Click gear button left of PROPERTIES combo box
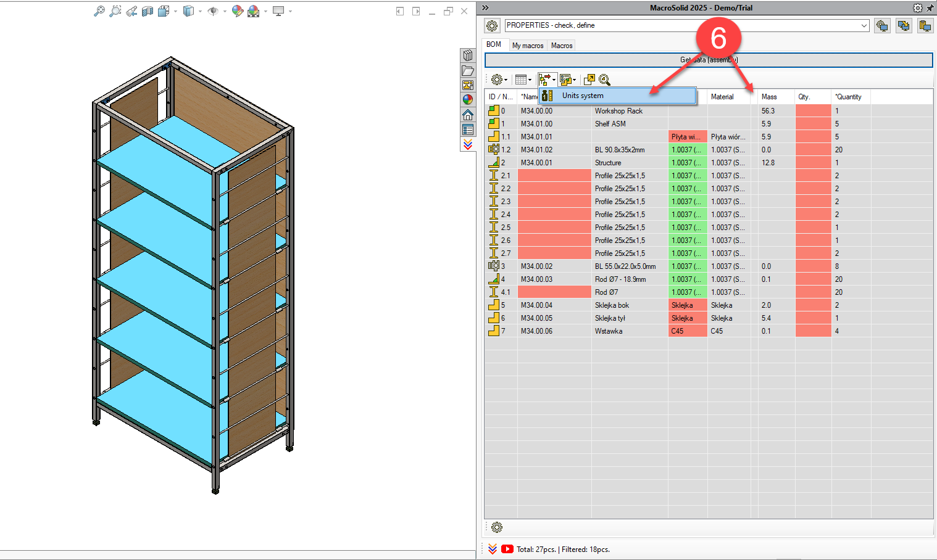Viewport: 937px width, 560px height. point(492,26)
